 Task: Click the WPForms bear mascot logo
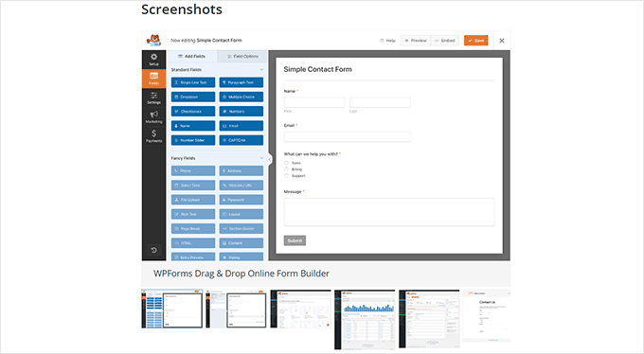tap(154, 41)
